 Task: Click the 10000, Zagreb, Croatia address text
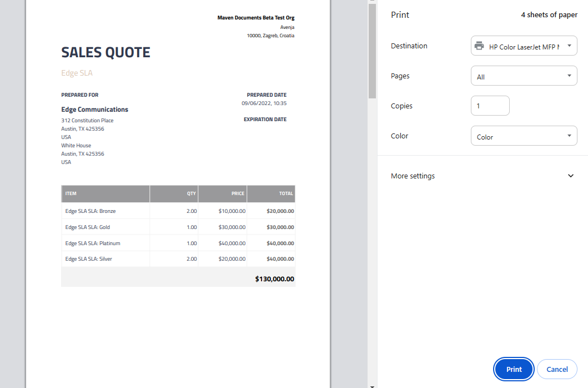pos(270,36)
